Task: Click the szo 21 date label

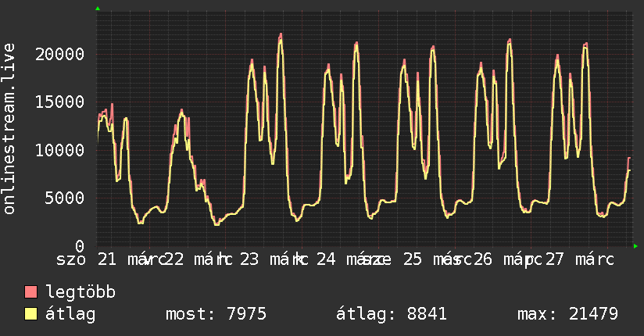Action: point(86,259)
